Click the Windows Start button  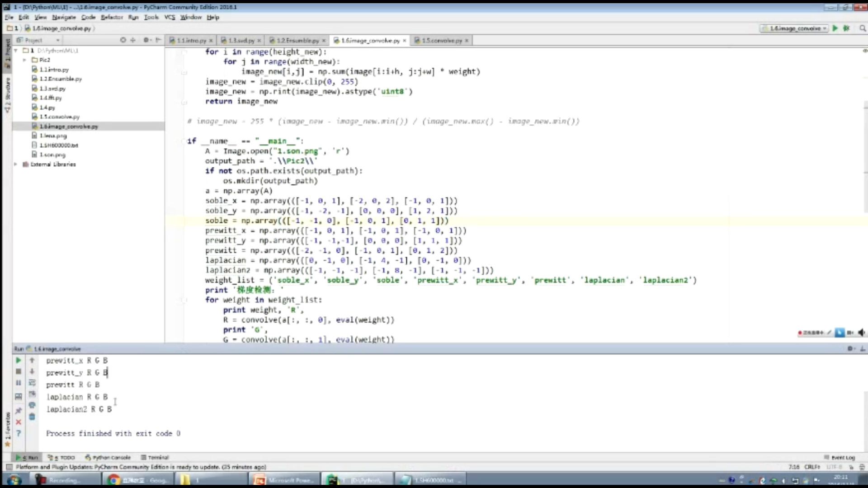[x=14, y=480]
